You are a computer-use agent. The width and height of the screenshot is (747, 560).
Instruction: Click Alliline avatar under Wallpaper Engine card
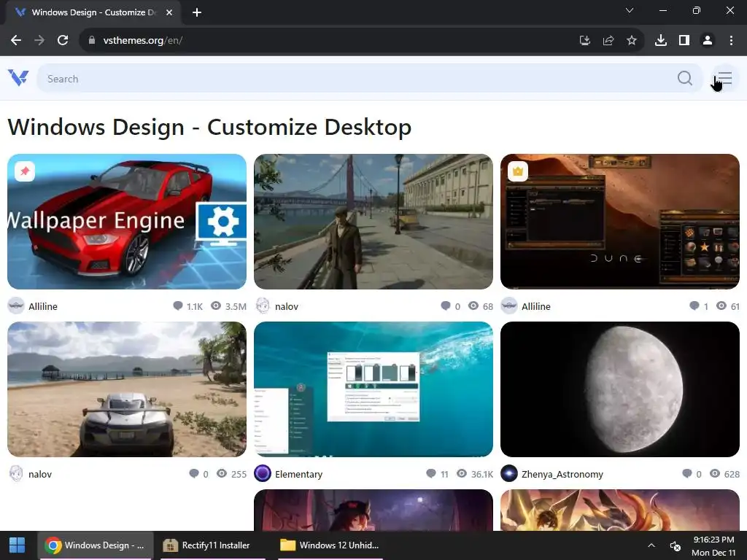click(16, 306)
